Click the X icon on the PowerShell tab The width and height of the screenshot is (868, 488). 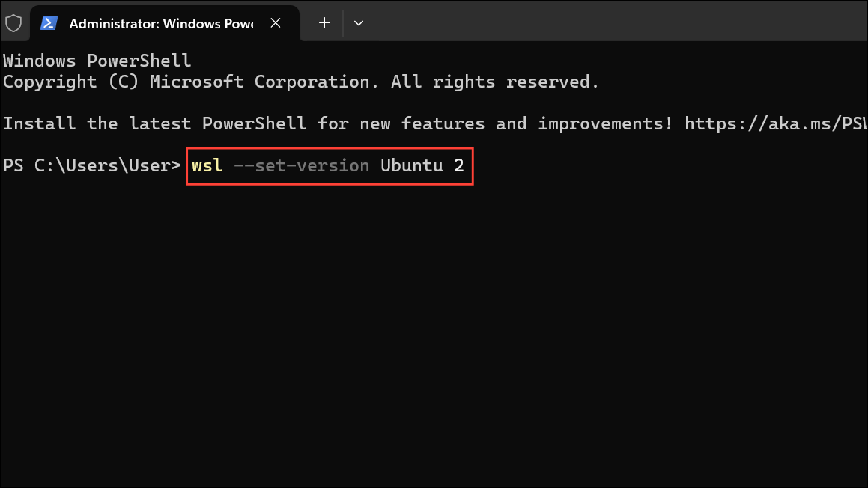point(275,23)
